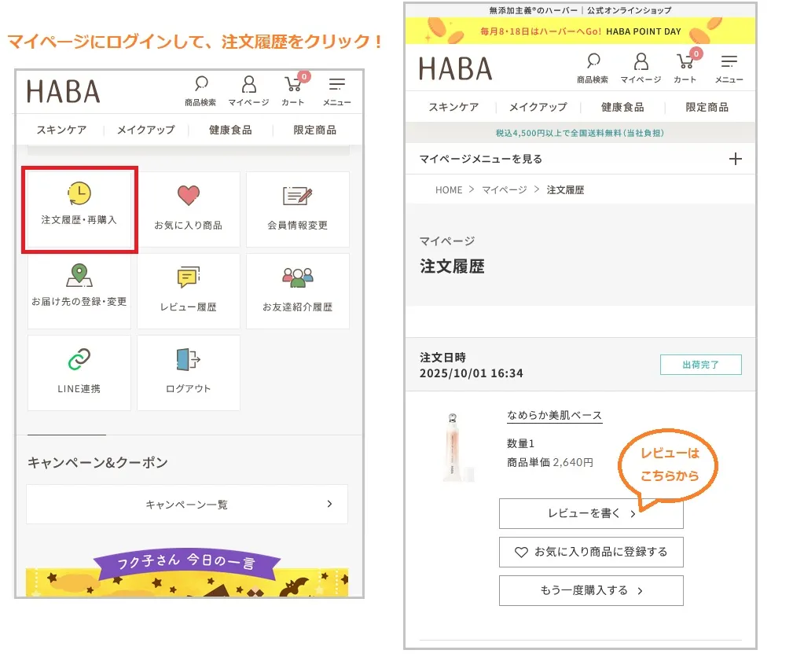Click the レビューを書く button

(x=591, y=513)
